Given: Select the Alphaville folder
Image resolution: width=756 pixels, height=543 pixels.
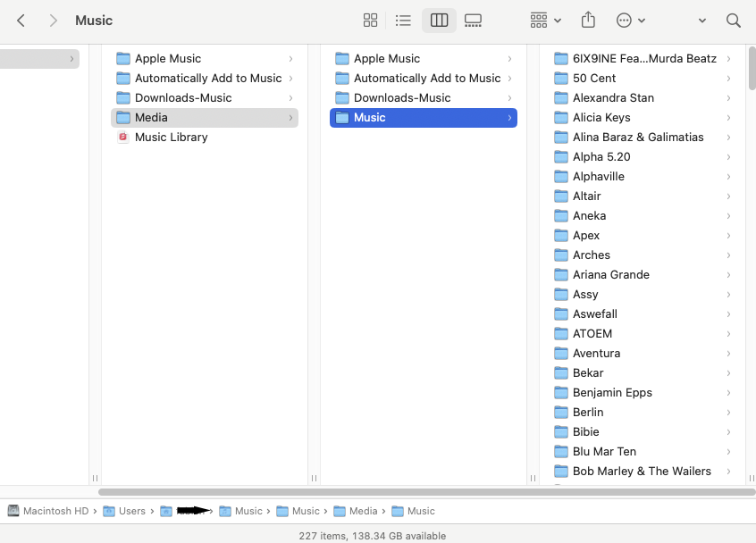Looking at the screenshot, I should pyautogui.click(x=643, y=177).
